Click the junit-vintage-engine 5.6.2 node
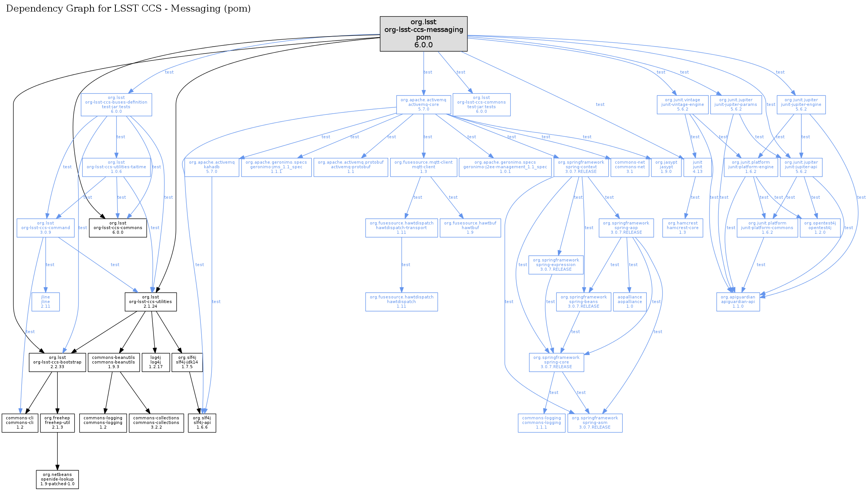Image resolution: width=868 pixels, height=491 pixels. point(683,104)
